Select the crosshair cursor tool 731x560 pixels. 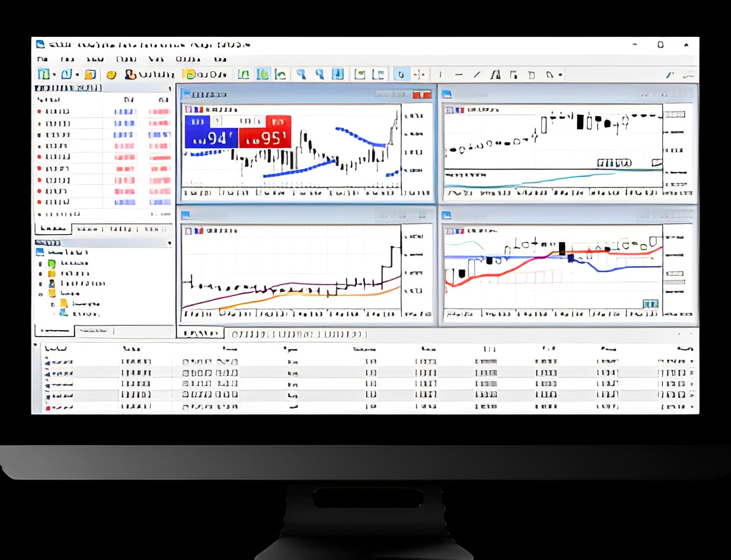tap(418, 75)
